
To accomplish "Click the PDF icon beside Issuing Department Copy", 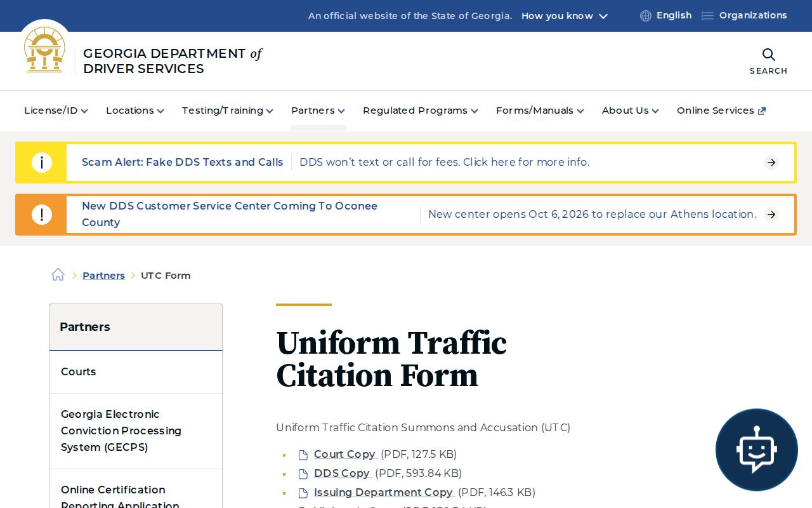I will pos(303,493).
